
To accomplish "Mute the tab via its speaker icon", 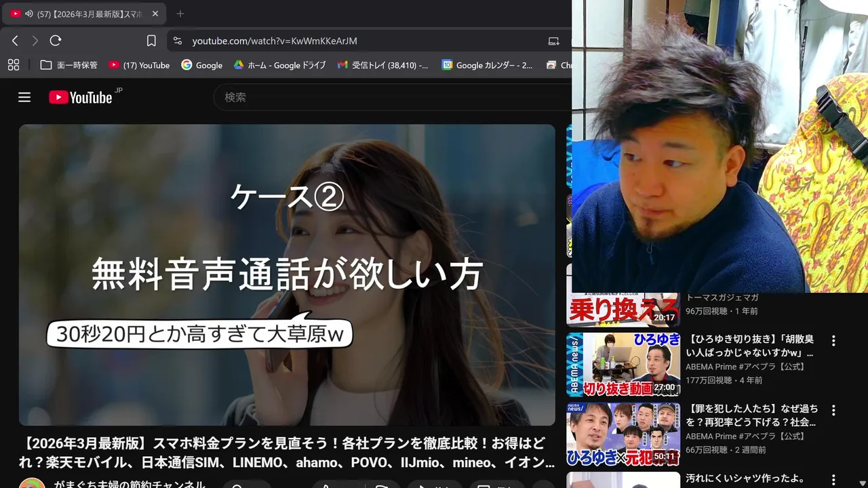I will (x=29, y=14).
